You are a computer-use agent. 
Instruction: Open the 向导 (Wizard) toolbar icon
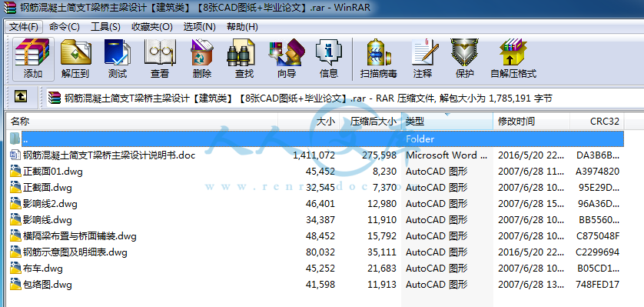(x=287, y=52)
